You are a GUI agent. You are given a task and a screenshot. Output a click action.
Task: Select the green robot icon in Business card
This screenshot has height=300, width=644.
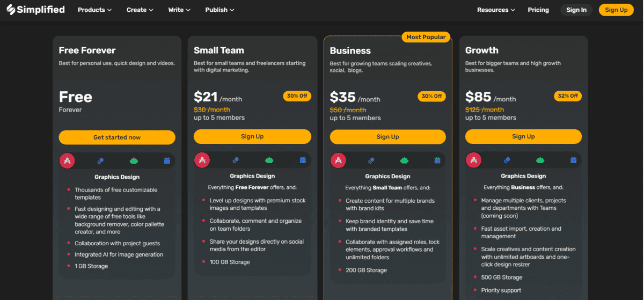coord(404,160)
